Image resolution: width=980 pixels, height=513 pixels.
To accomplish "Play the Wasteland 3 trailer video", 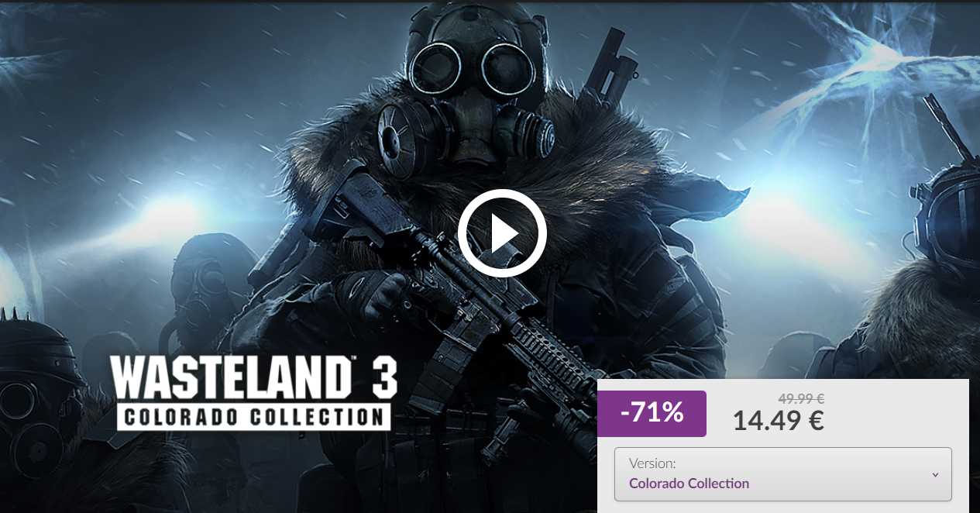I will coord(502,233).
